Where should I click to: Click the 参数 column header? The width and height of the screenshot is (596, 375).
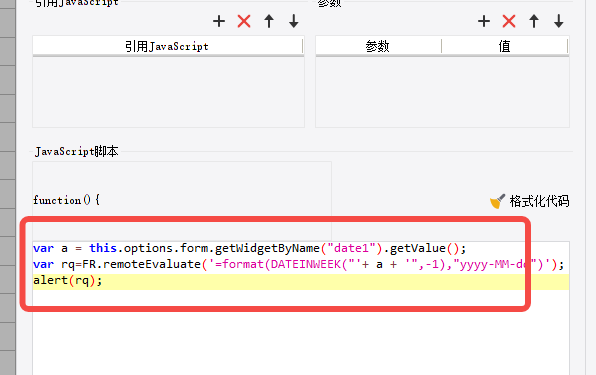pyautogui.click(x=378, y=46)
